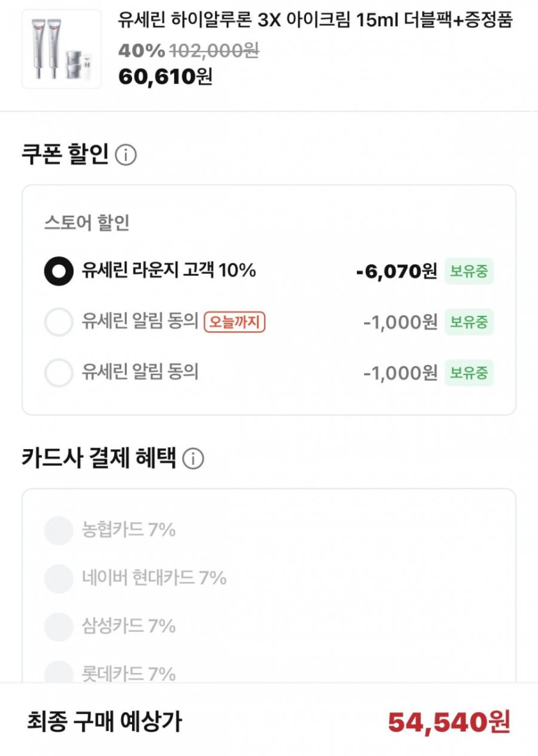Select the 농협카드 7% payment benefit
This screenshot has width=538, height=756.
(59, 530)
